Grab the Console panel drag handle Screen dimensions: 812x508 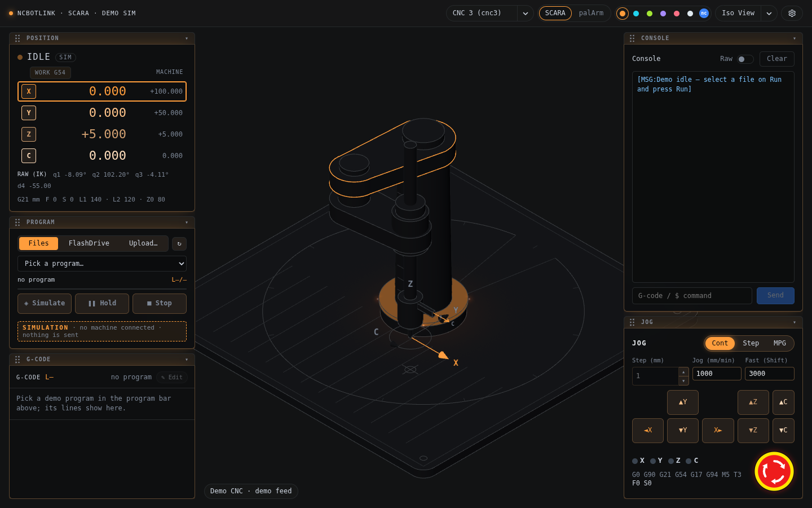click(632, 38)
